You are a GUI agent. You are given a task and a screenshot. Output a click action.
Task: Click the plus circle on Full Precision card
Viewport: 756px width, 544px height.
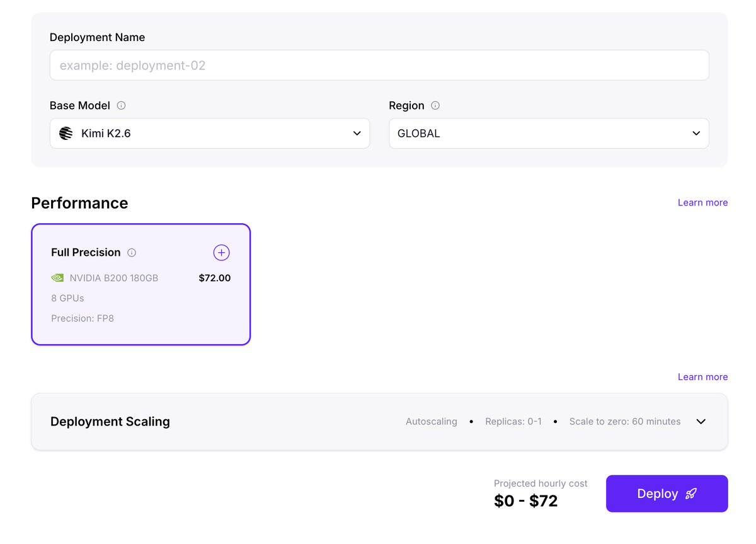(221, 253)
